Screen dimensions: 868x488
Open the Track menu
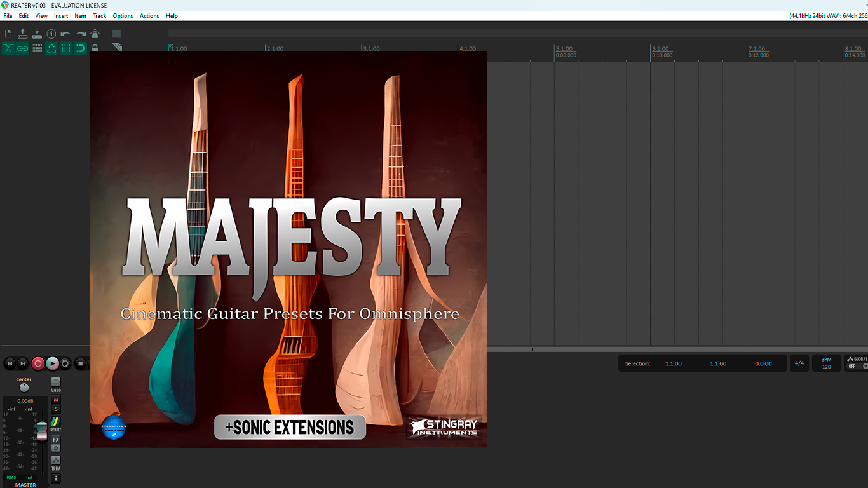(100, 16)
